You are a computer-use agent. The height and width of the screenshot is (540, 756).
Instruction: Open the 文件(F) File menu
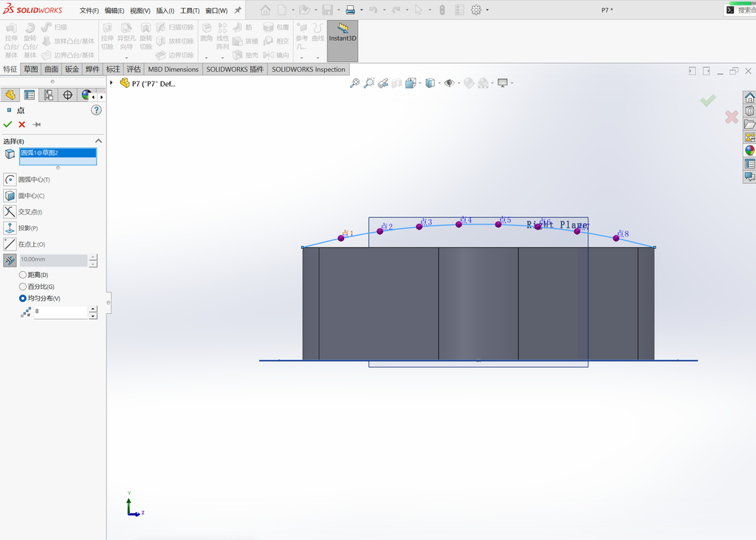(x=89, y=10)
